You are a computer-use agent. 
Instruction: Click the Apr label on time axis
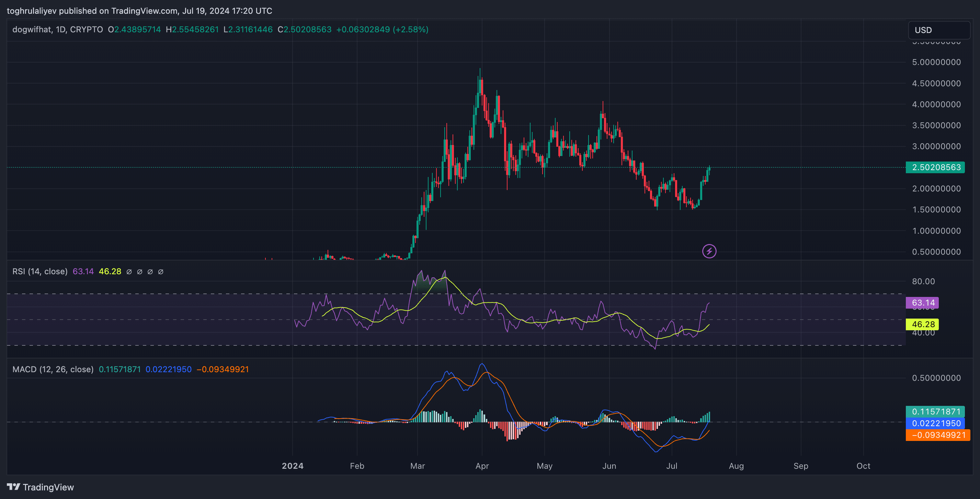(482, 466)
